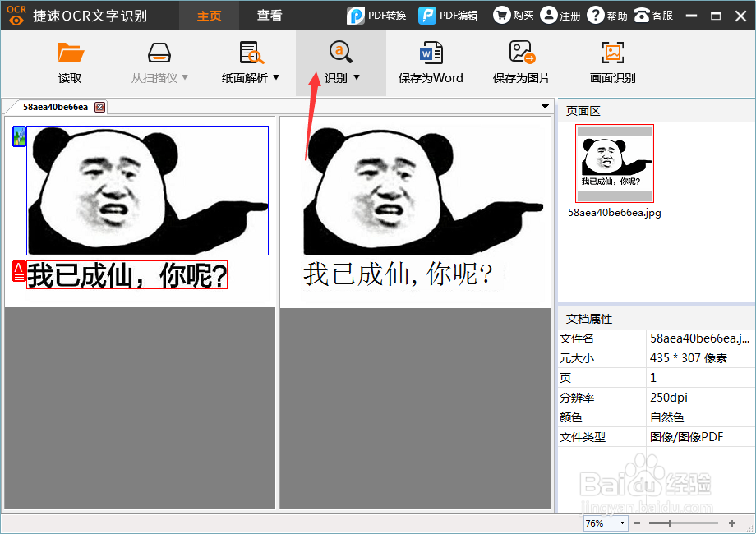The height and width of the screenshot is (534, 756).
Task: Select the panda image region in source pane
Action: (x=148, y=191)
